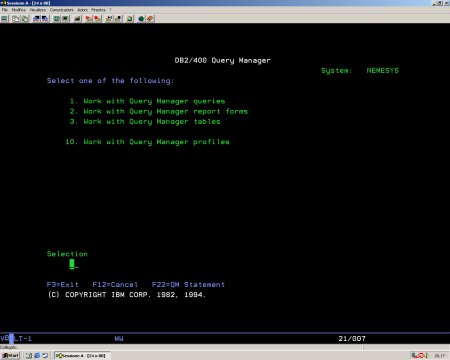Image resolution: width=450 pixels, height=360 pixels.
Task: Open the Modifica menu
Action: point(19,10)
